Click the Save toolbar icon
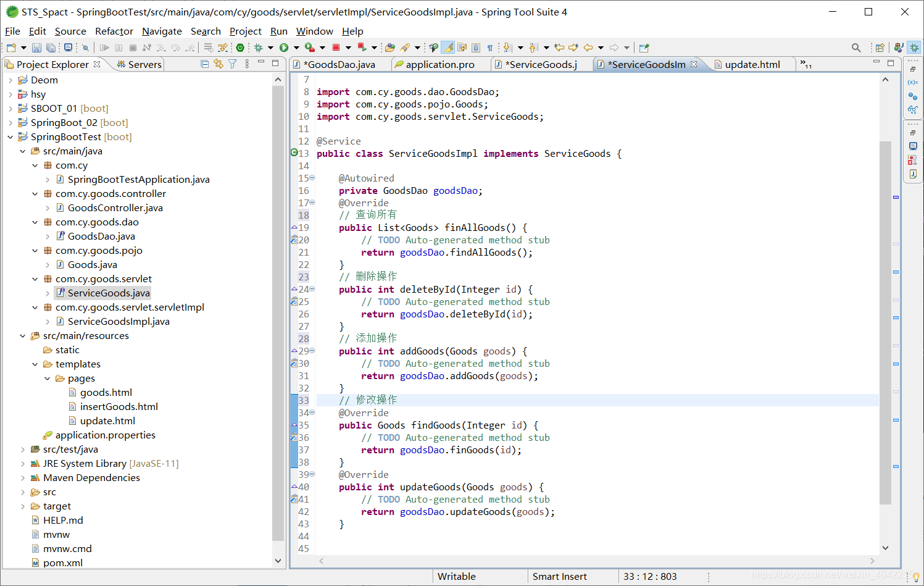924x586 pixels. [x=36, y=48]
